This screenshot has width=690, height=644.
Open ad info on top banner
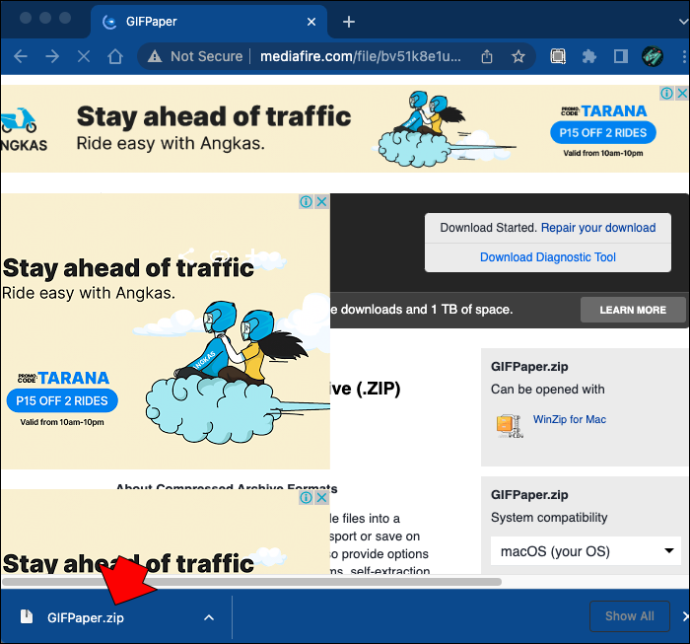click(667, 93)
